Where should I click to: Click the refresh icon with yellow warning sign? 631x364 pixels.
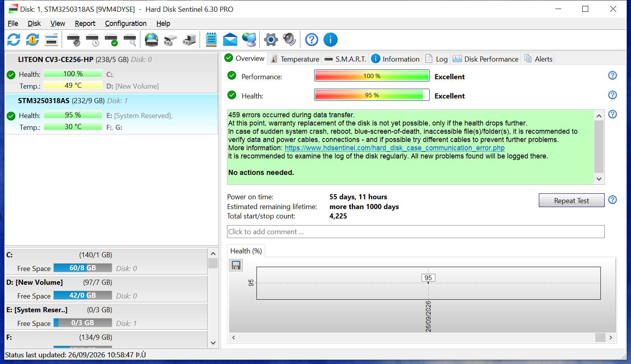(33, 40)
